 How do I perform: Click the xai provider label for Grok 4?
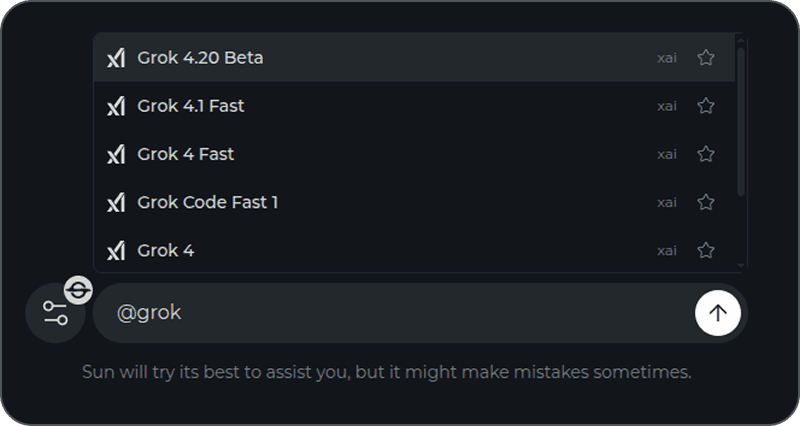[x=667, y=250]
